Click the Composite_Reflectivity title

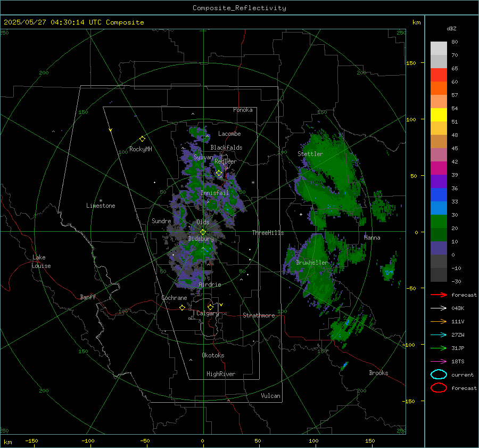tap(240, 8)
